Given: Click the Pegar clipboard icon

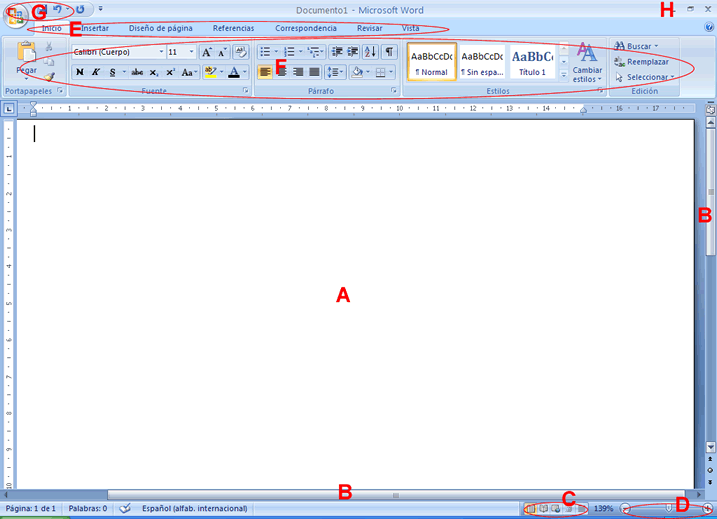Looking at the screenshot, I should click(27, 52).
